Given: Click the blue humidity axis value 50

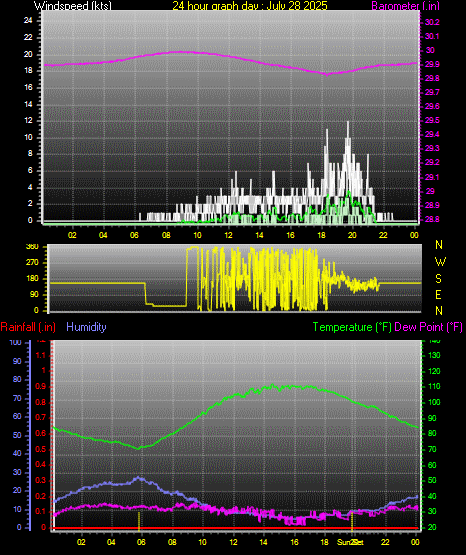Looking at the screenshot, I should (17, 435).
